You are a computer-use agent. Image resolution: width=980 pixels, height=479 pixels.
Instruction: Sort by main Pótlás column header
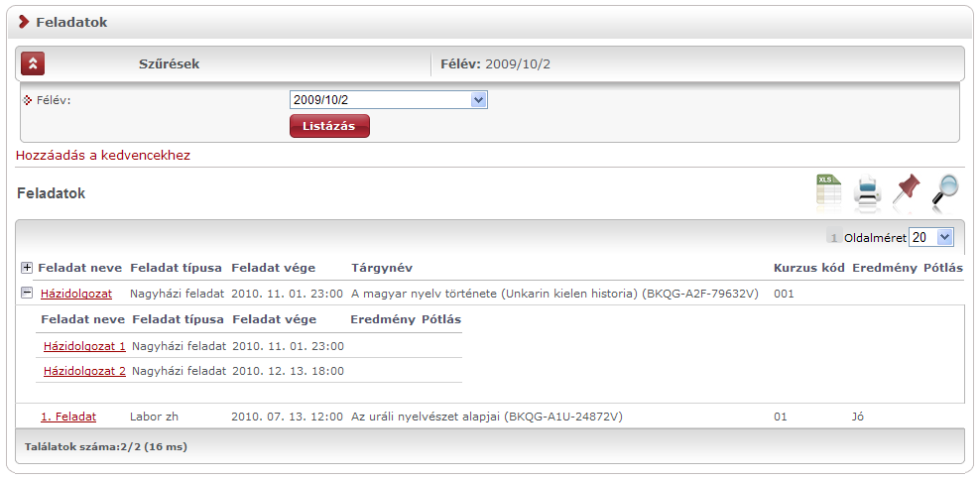[x=943, y=268]
